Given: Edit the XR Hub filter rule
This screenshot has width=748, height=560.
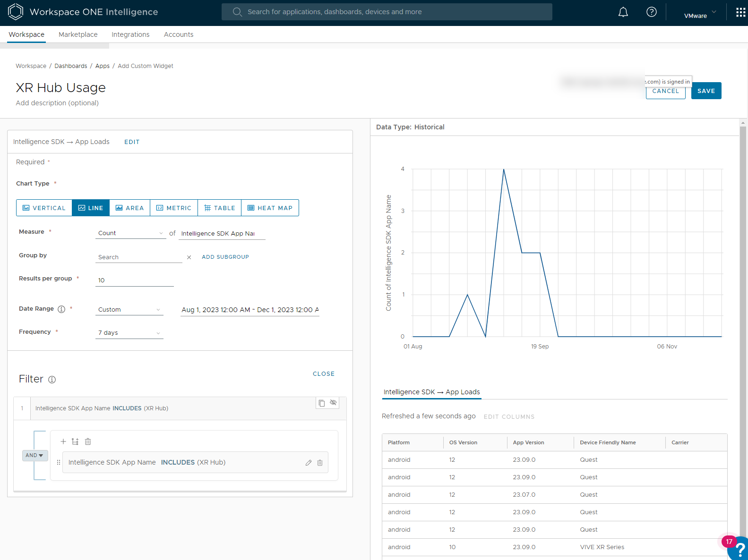Looking at the screenshot, I should [x=309, y=463].
